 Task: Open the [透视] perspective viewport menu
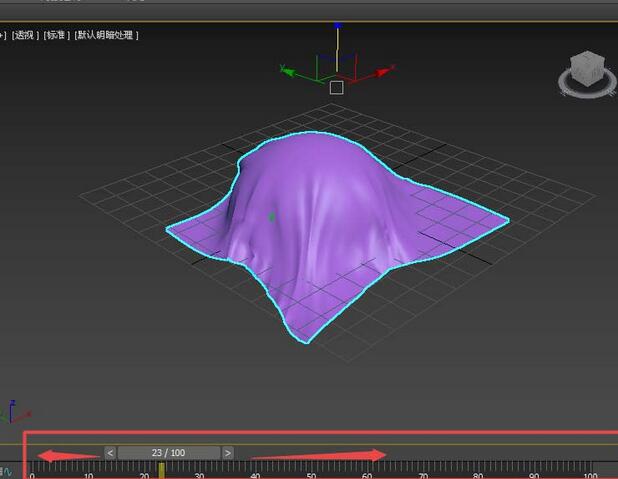(25, 35)
